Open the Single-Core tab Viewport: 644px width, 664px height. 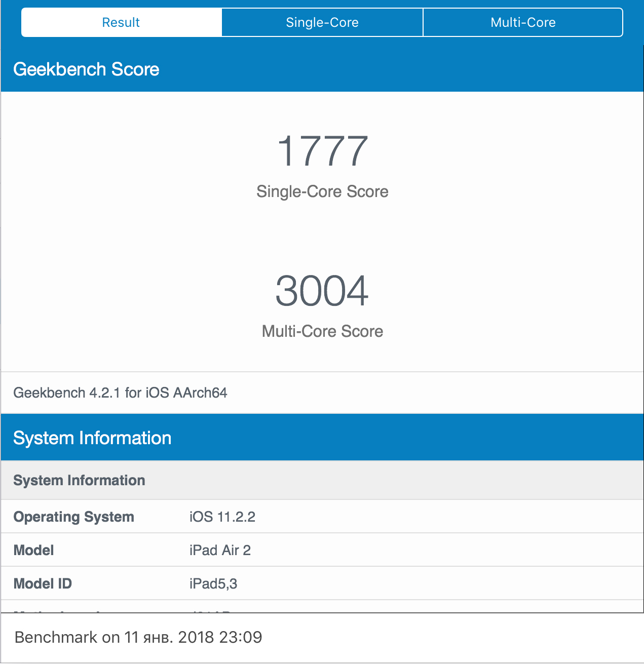pyautogui.click(x=322, y=22)
